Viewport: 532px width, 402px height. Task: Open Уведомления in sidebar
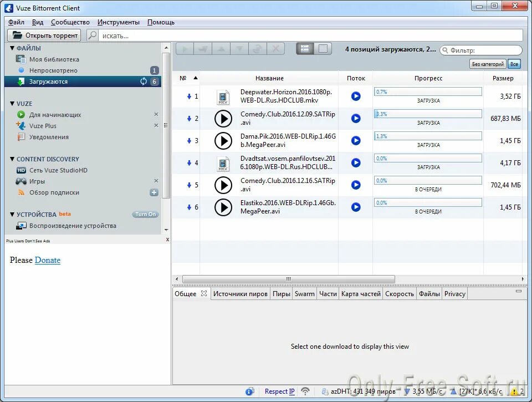click(x=83, y=137)
